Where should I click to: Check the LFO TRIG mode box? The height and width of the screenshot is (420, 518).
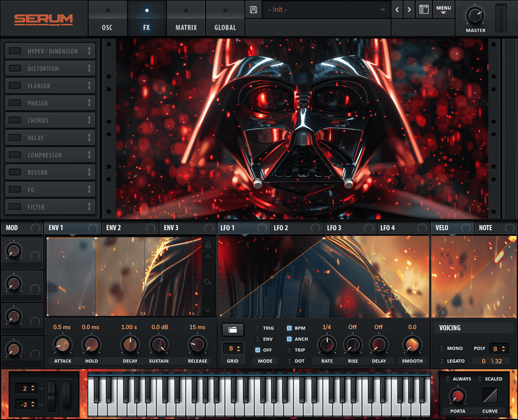click(257, 328)
